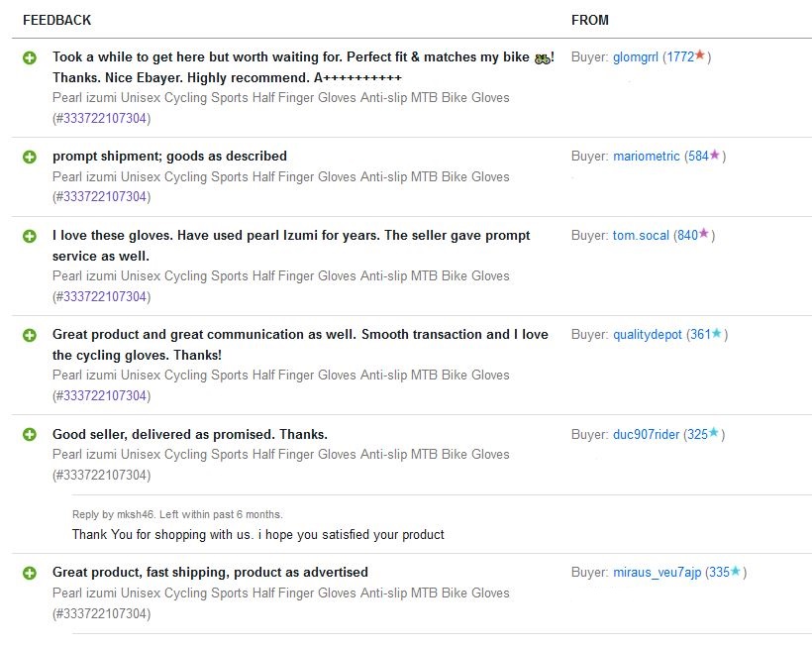This screenshot has height=647, width=812.
Task: Open buyer glomgrrl's profile link
Action: (636, 57)
